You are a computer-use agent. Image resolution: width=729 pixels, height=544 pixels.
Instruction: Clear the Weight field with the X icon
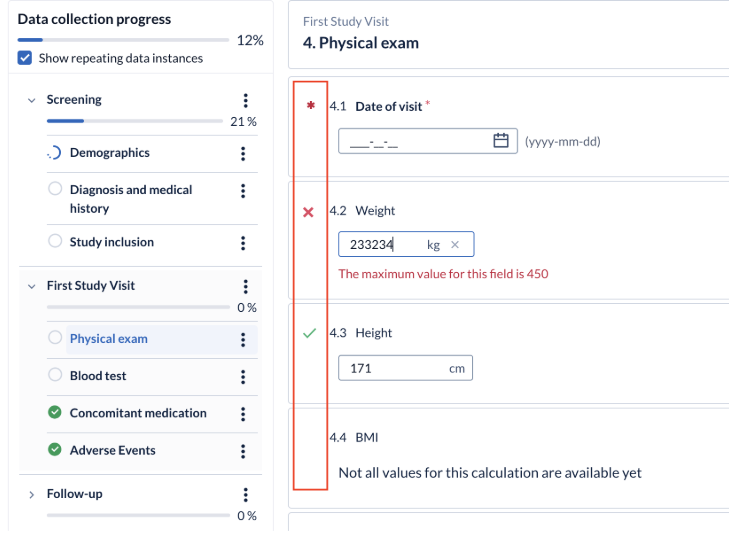[x=455, y=245]
